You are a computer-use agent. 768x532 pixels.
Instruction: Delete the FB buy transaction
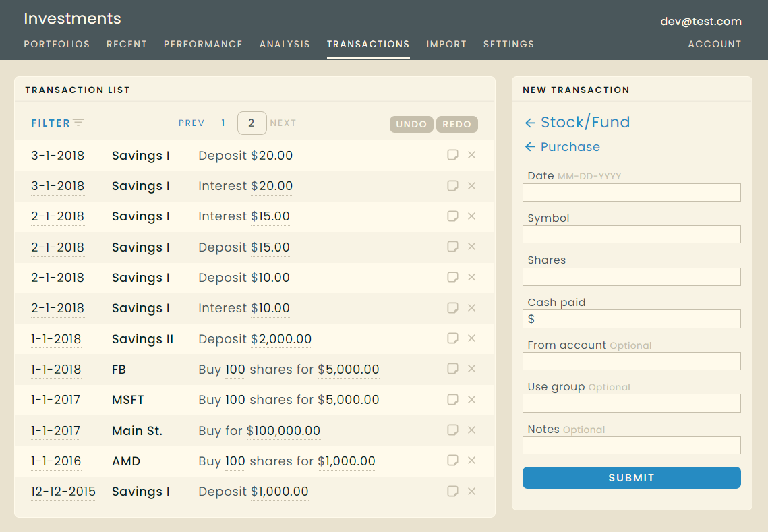tap(472, 368)
